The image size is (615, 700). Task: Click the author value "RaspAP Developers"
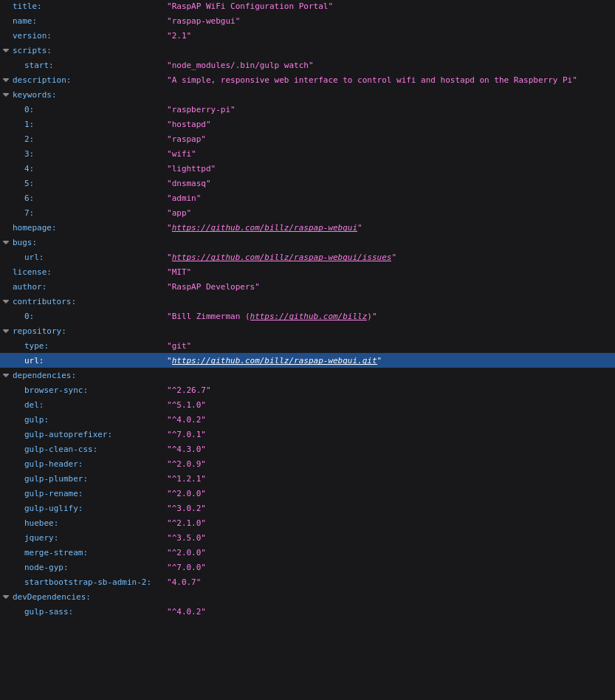(x=213, y=287)
